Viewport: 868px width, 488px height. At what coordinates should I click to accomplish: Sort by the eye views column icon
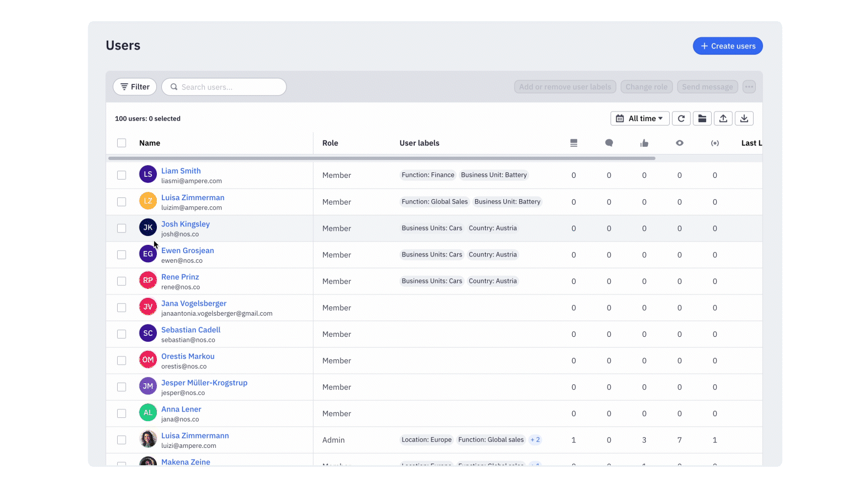(x=679, y=143)
